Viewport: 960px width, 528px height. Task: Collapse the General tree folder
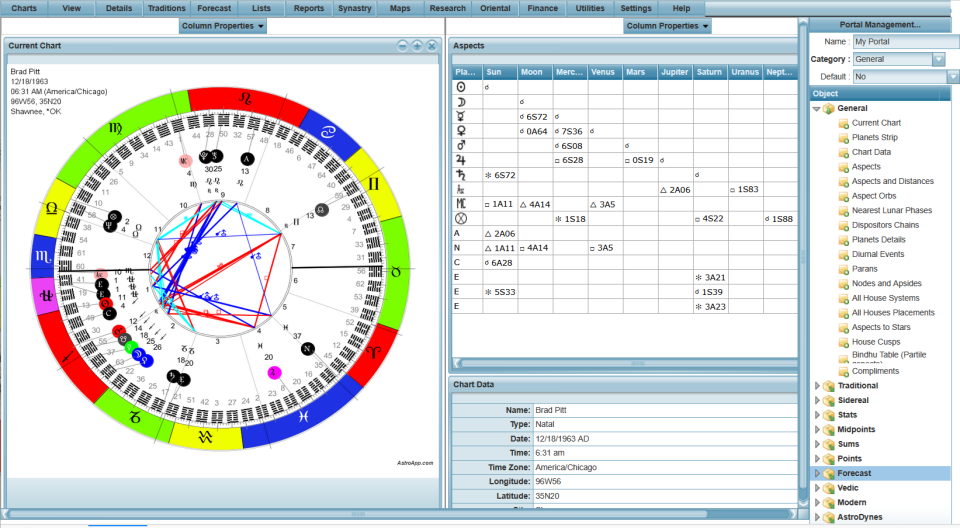(x=816, y=108)
